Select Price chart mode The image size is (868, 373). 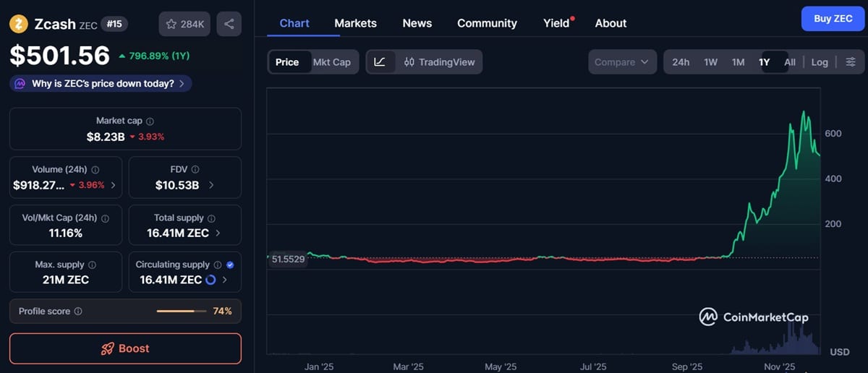287,62
